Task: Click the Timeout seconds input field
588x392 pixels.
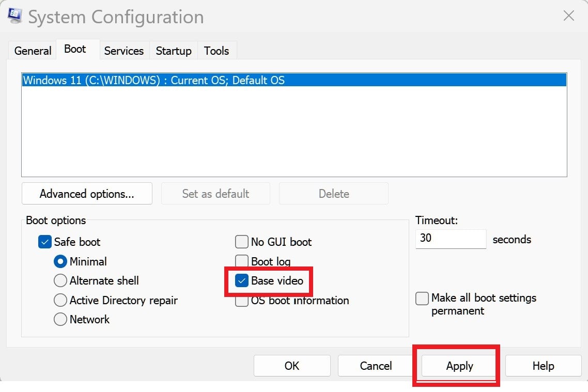Action: [x=451, y=239]
